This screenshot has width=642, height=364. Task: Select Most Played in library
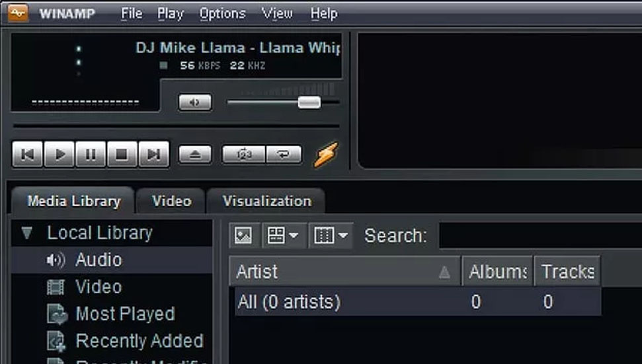[124, 314]
